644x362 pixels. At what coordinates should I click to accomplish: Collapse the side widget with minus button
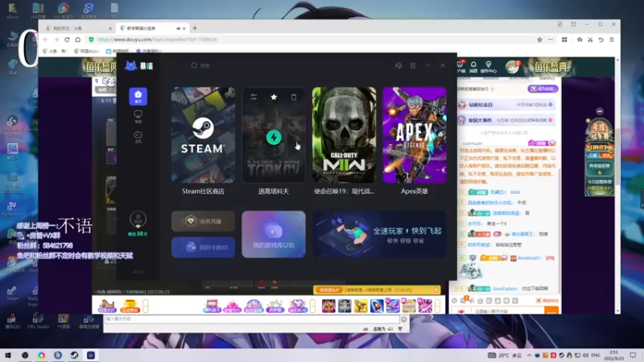tap(600, 111)
